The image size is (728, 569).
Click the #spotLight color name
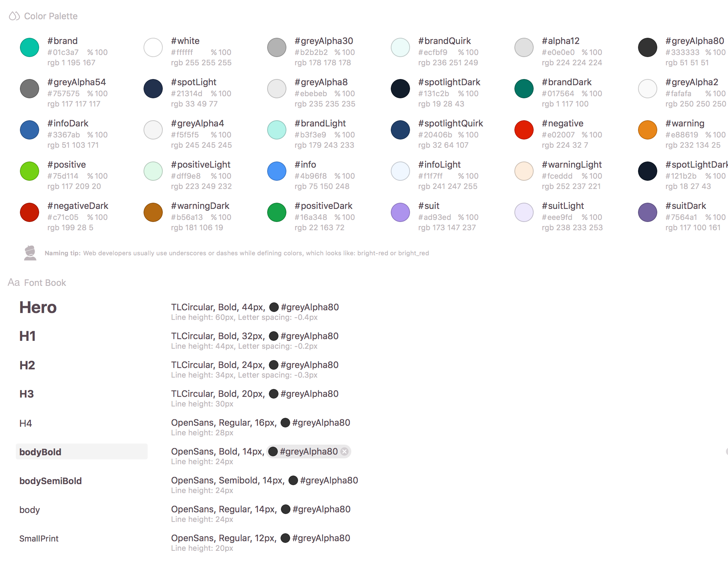[x=194, y=82]
